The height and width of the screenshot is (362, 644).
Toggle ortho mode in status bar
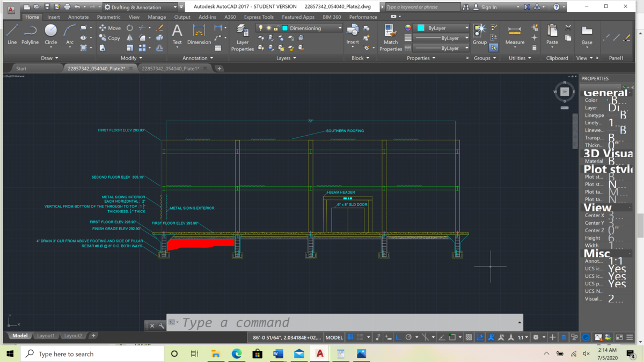pyautogui.click(x=398, y=337)
